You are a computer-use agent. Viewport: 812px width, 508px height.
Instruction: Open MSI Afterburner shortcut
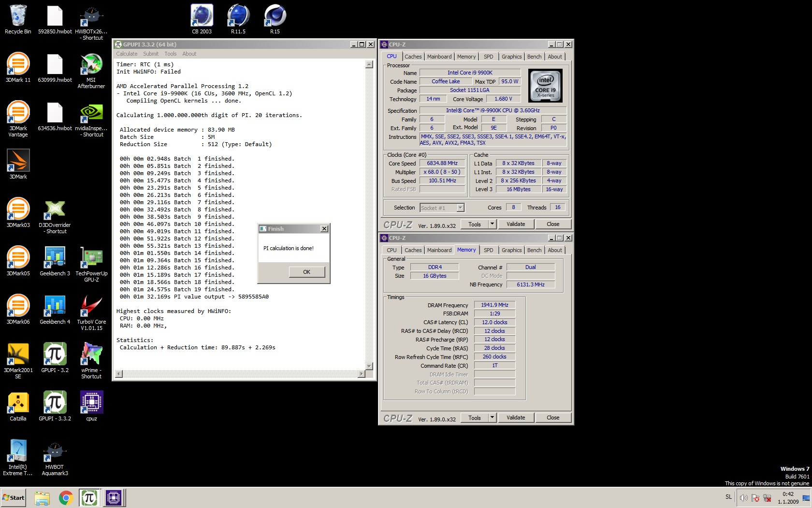(91, 71)
